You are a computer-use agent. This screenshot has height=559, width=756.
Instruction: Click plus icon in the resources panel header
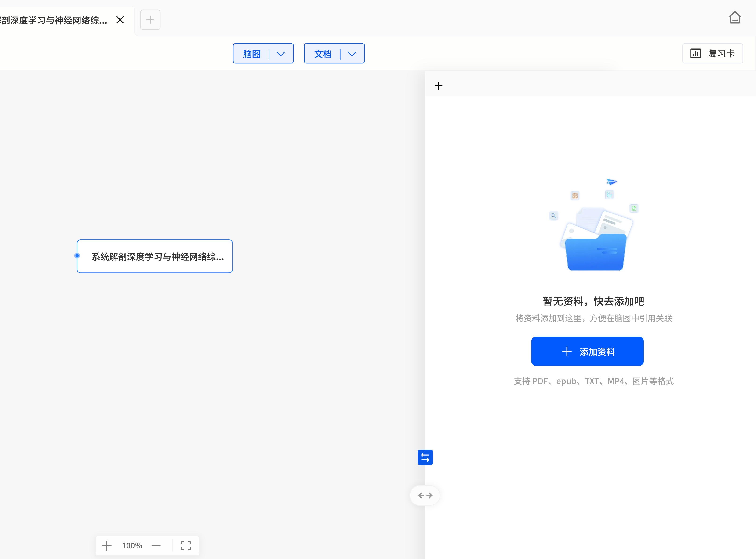point(438,86)
